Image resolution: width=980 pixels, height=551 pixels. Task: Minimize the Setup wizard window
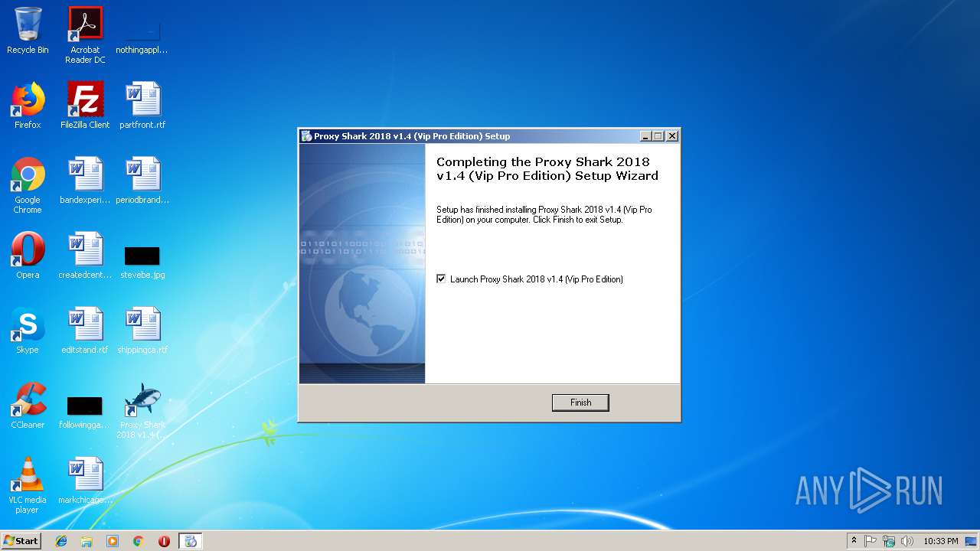645,136
